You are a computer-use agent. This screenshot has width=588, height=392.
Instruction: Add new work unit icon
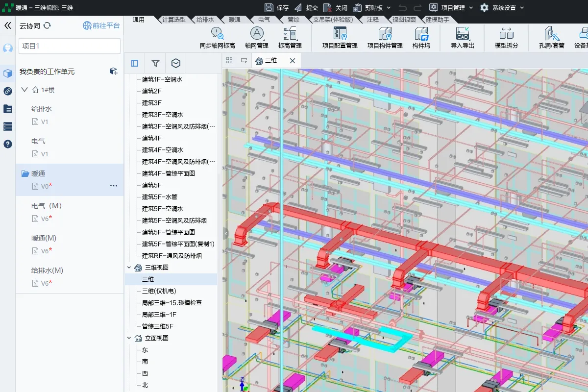coord(113,72)
